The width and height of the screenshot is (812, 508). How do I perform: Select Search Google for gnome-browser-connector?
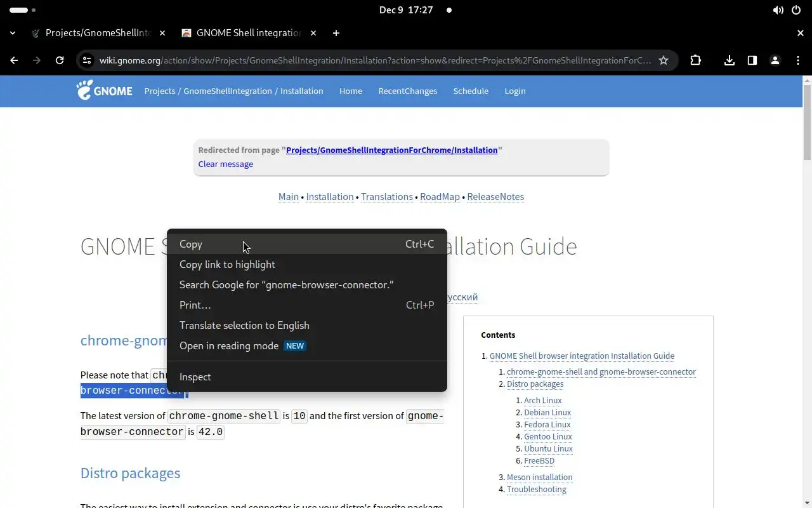pyautogui.click(x=307, y=284)
